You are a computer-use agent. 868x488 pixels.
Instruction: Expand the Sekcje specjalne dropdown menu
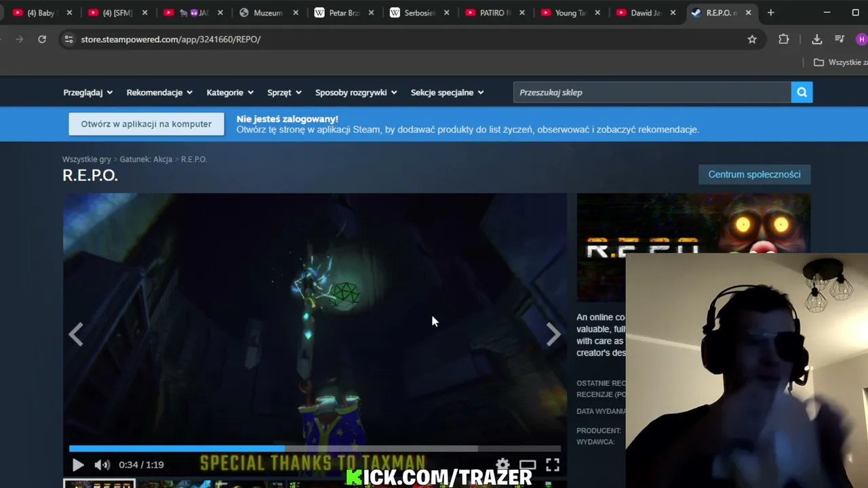coord(447,92)
